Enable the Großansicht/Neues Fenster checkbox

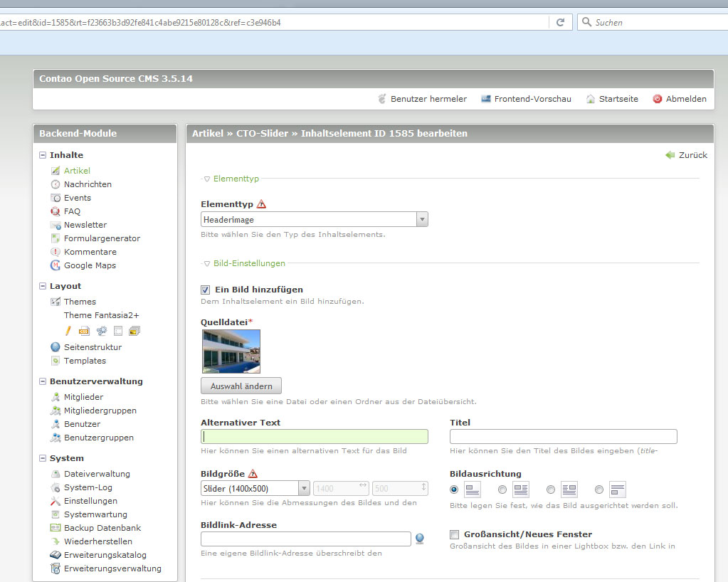click(x=455, y=534)
